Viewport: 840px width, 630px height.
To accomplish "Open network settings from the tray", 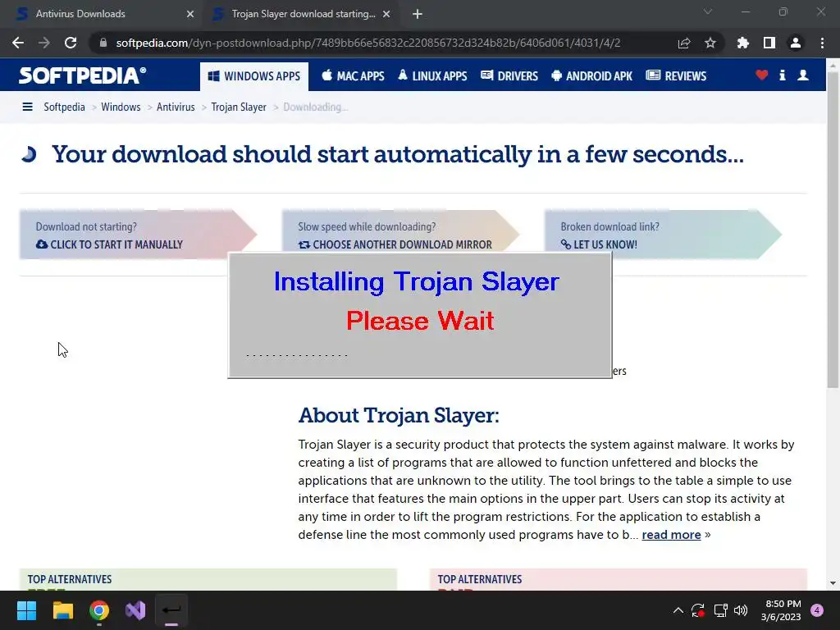I will click(x=720, y=610).
